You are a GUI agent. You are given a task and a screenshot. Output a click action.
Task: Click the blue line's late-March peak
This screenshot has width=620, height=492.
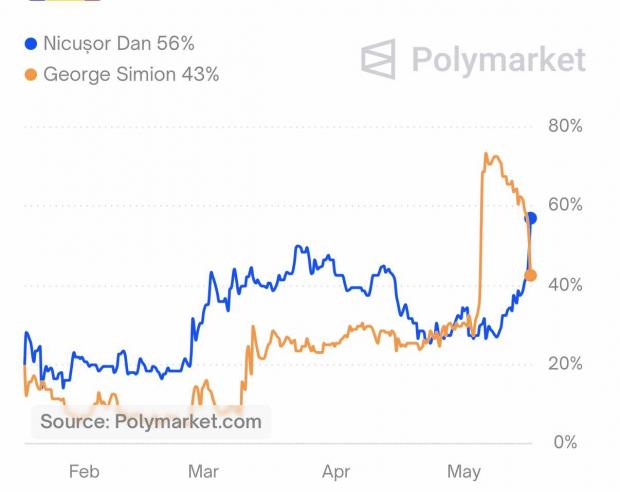point(298,248)
